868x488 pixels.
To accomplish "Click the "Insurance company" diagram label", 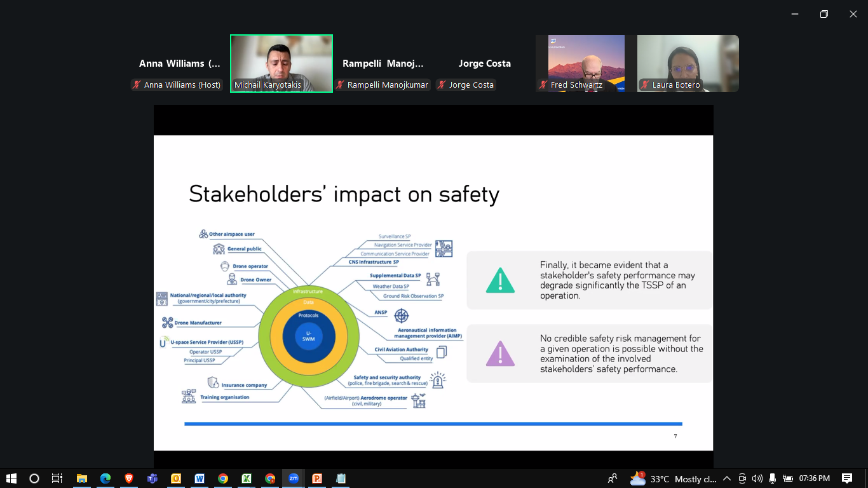I will (x=245, y=385).
